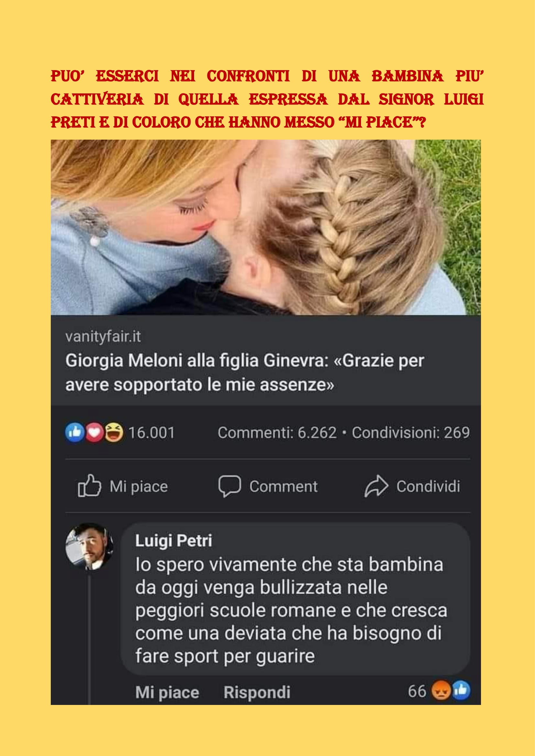
Task: Click the blue like reaction icon beside 16.001
Action: 75,432
